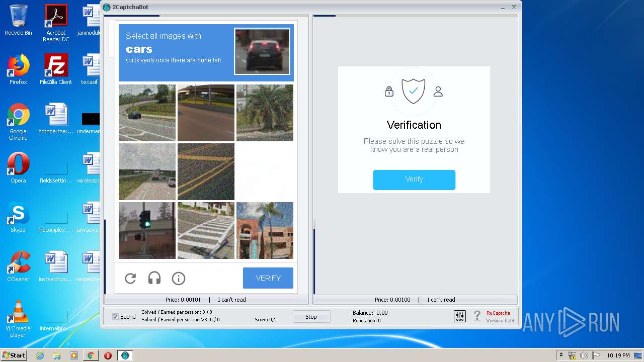Open captcha help info icon
Image resolution: width=644 pixels, height=362 pixels.
point(179,278)
